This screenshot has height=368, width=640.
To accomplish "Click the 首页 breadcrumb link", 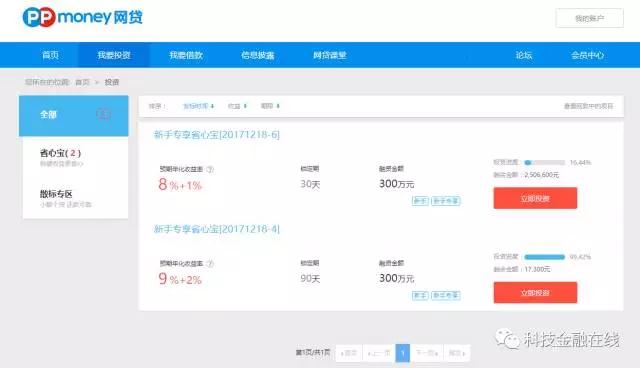I will 82,82.
